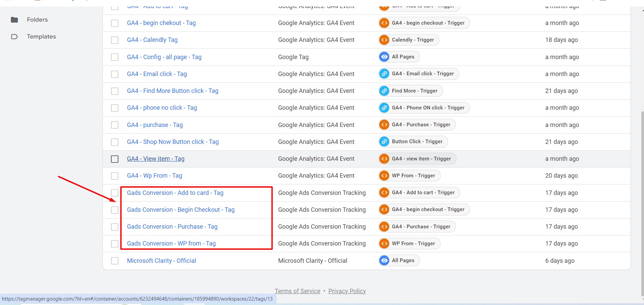Open Gads Conversion - Begin Checkout - Tag
Viewport: 644px width, 305px height.
(x=181, y=210)
